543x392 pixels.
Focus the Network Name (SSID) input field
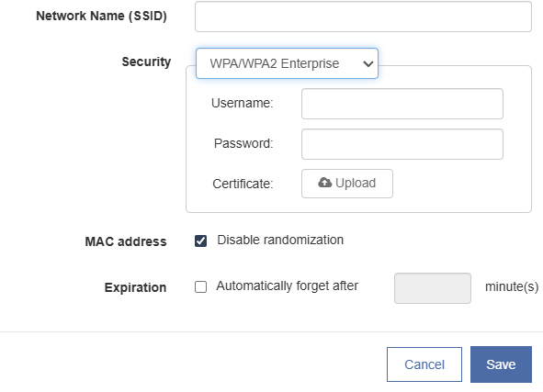[x=363, y=17]
